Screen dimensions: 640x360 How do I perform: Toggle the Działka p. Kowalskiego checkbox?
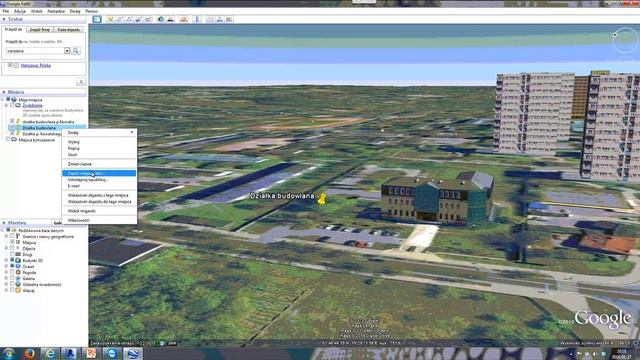pyautogui.click(x=12, y=133)
